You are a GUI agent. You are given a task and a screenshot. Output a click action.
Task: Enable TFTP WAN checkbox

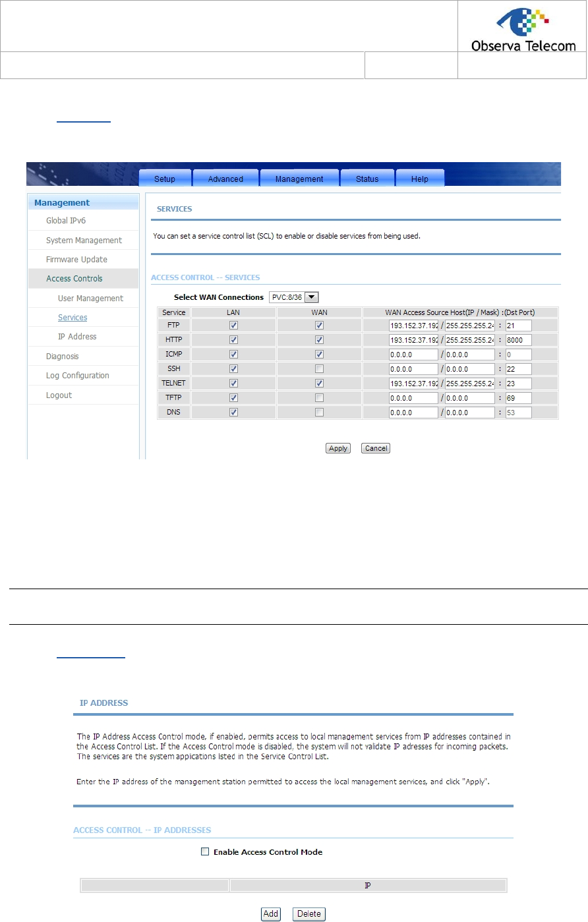tap(319, 398)
